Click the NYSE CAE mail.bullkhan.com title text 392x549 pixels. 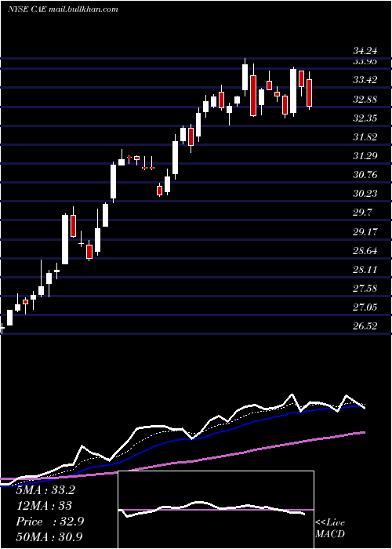(63, 9)
